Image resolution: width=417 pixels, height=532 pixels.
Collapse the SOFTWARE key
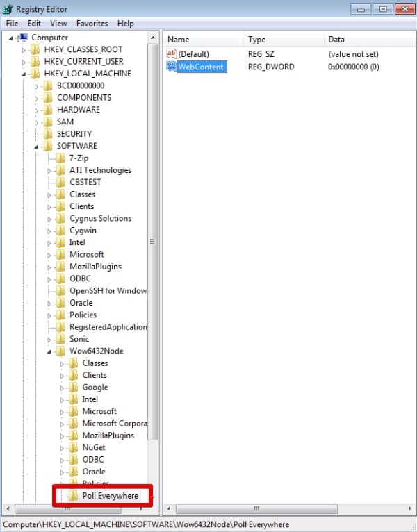(36, 147)
